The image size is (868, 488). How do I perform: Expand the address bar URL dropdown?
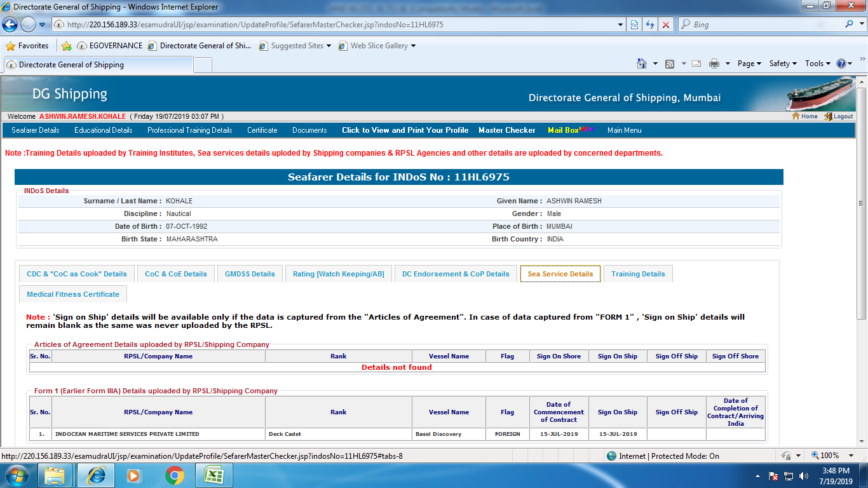pyautogui.click(x=621, y=25)
